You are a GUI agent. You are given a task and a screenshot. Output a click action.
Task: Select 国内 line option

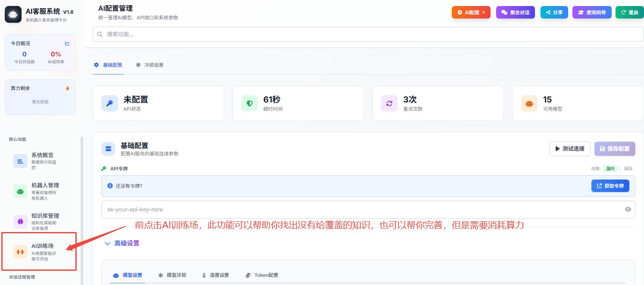(x=610, y=169)
